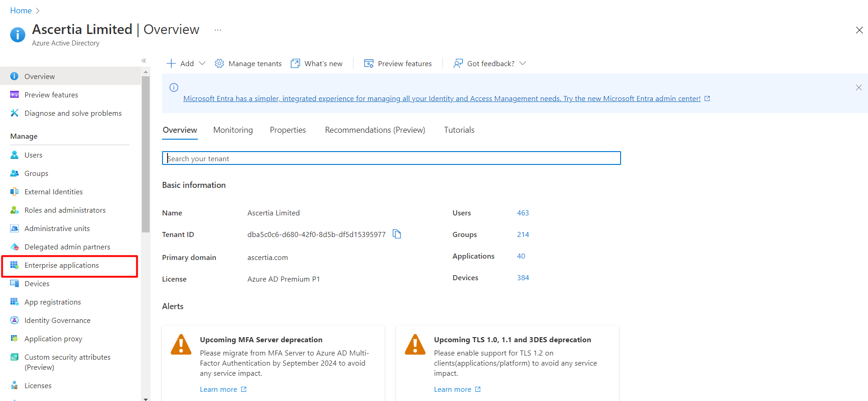Click the Licenses icon in the sidebar
Viewport: 868px width, 401px height.
coord(14,385)
